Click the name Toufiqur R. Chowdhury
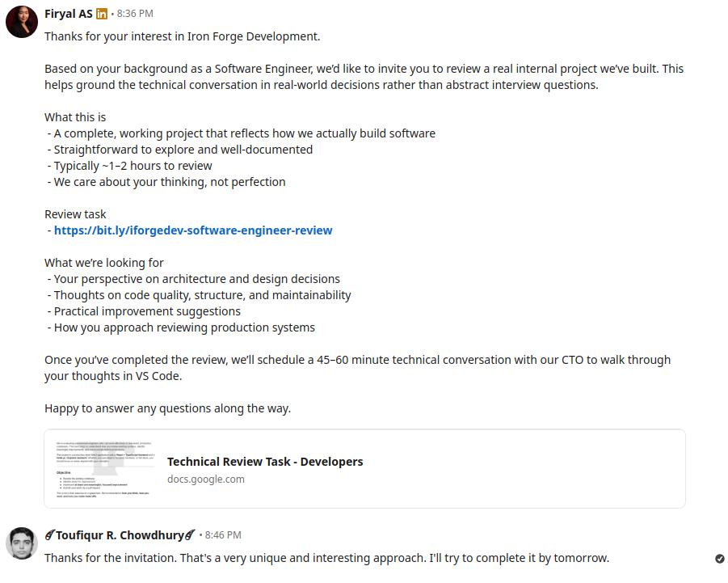The image size is (728, 583). [x=120, y=534]
